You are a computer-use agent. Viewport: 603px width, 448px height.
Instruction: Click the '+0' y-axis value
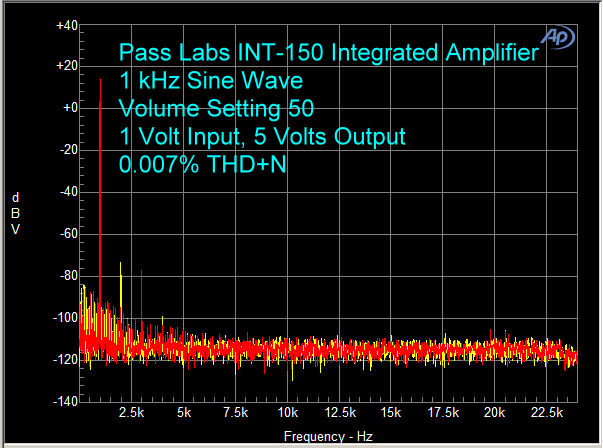pyautogui.click(x=71, y=108)
